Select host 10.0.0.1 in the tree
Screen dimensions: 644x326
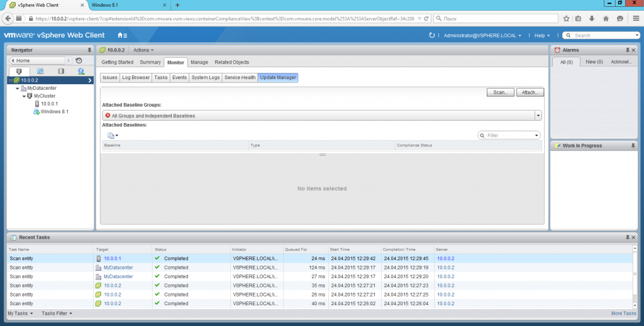tap(49, 104)
